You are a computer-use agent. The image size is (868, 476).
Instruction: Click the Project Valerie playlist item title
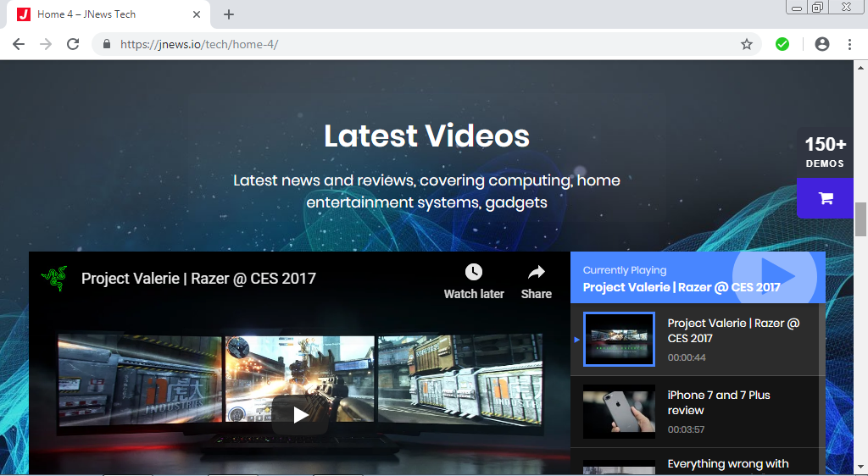[x=733, y=330]
